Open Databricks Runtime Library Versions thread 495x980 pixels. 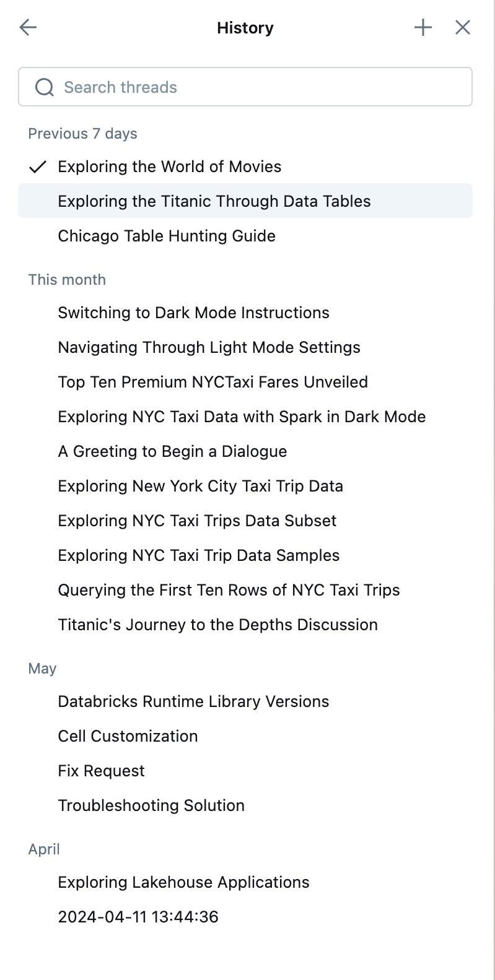[193, 701]
